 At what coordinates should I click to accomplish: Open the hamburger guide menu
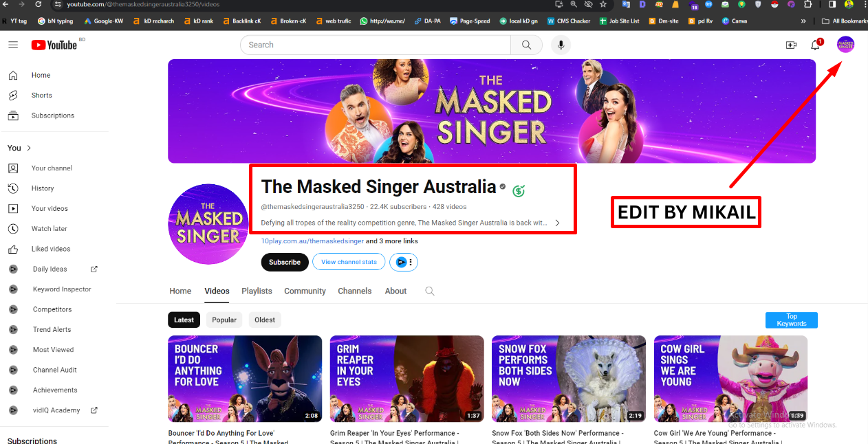point(13,45)
